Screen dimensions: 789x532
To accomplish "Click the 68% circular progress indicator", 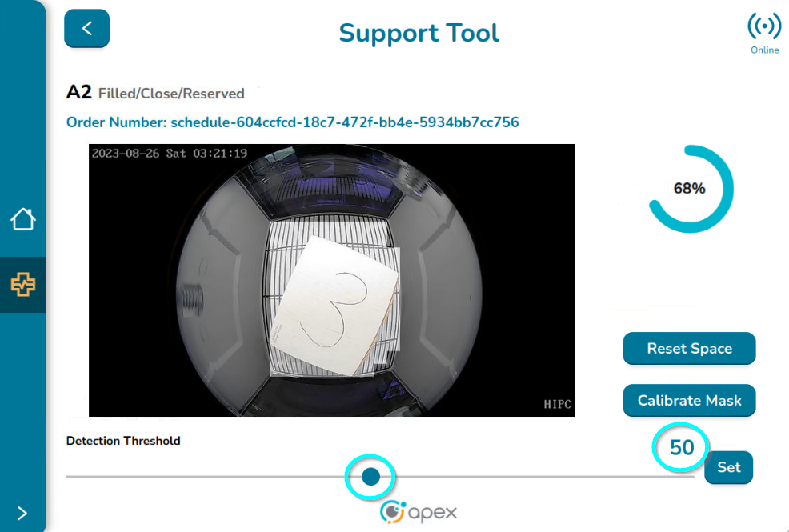I will click(690, 189).
